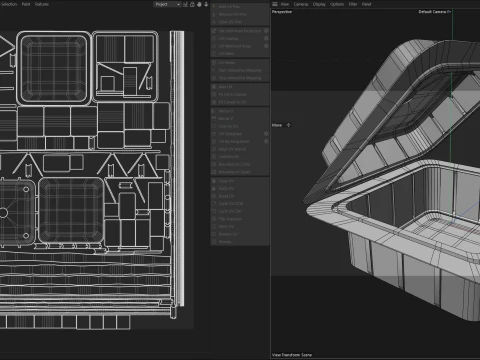Open the UV Weld and Relax gear options
This screenshot has height=360, width=480.
pos(266,46)
